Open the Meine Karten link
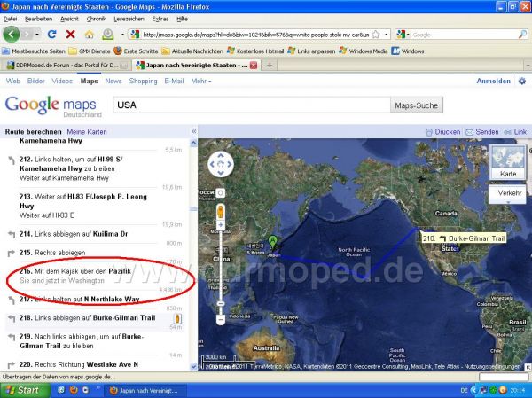 pos(87,132)
